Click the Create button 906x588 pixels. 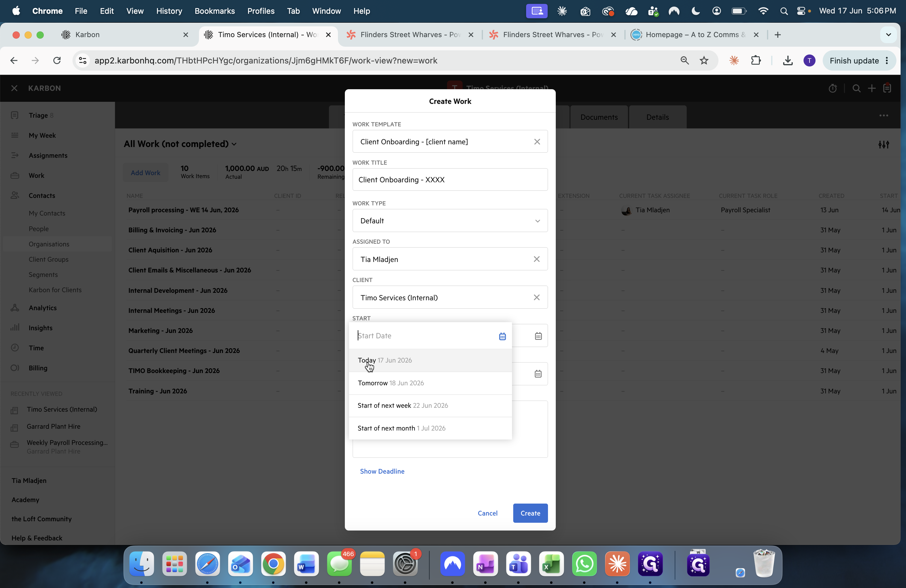pos(530,513)
